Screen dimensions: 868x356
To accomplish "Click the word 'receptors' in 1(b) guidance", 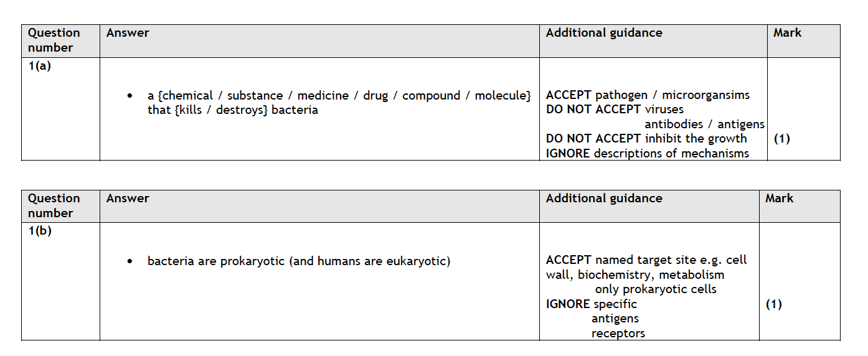I will [618, 334].
